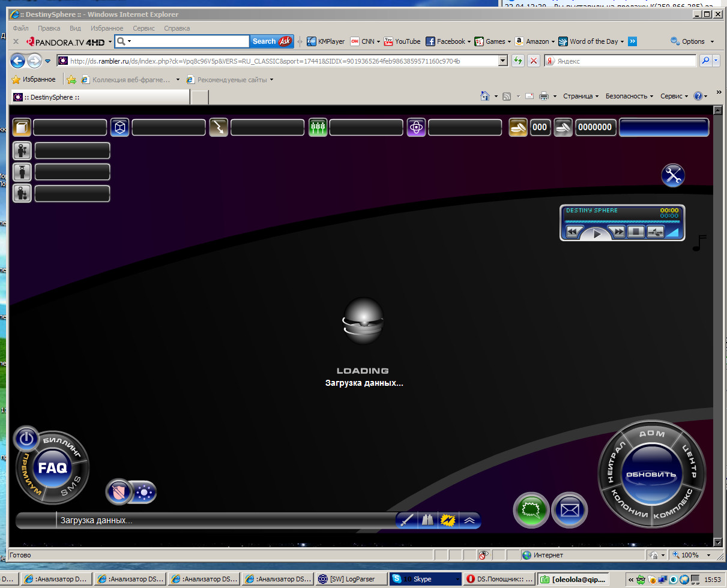Expand the address bar URL dropdown
This screenshot has width=727, height=588.
[503, 61]
